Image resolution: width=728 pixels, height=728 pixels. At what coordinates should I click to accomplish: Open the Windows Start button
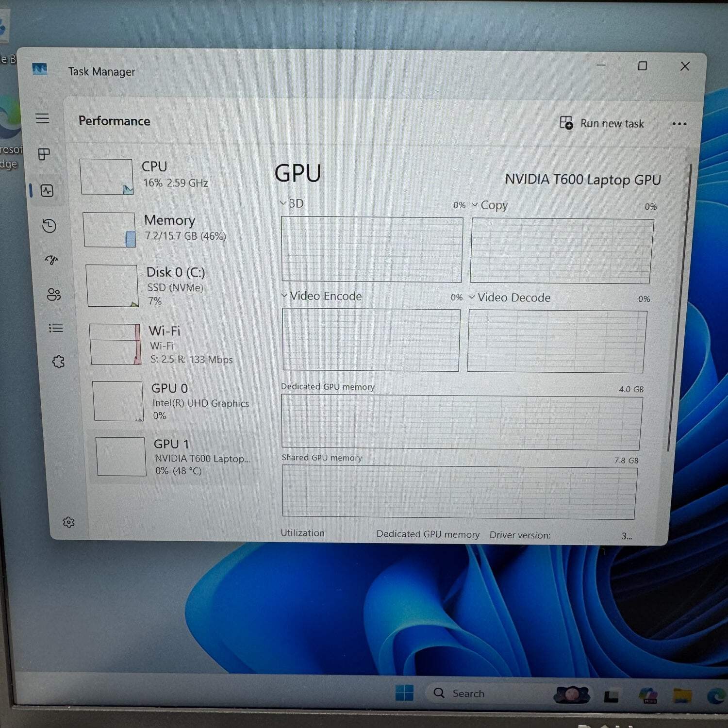(404, 693)
